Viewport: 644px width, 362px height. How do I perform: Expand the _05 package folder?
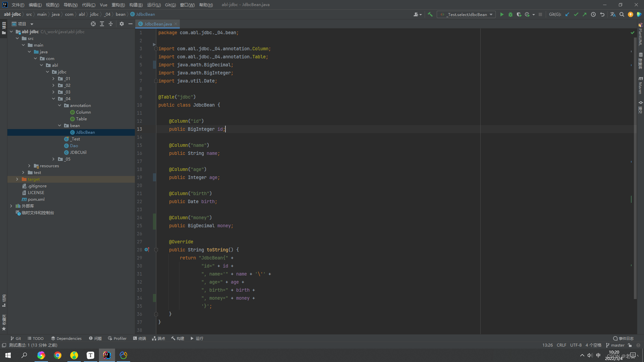(53, 159)
